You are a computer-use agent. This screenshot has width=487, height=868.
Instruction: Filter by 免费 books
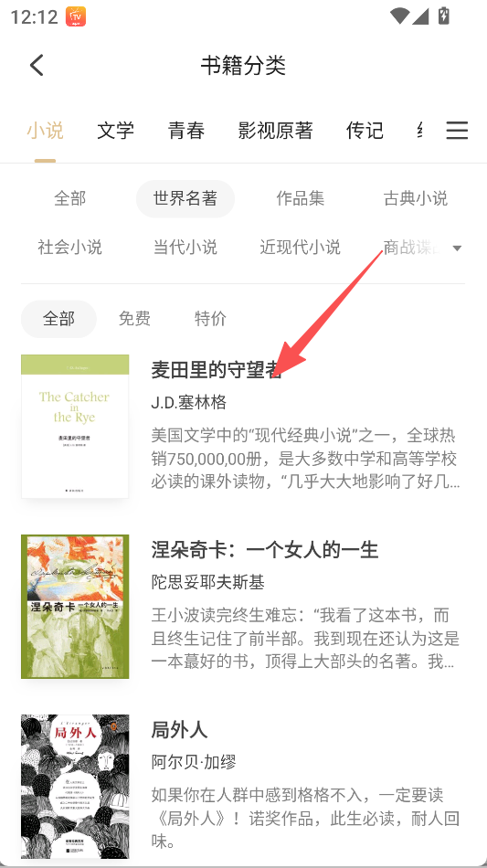[134, 319]
